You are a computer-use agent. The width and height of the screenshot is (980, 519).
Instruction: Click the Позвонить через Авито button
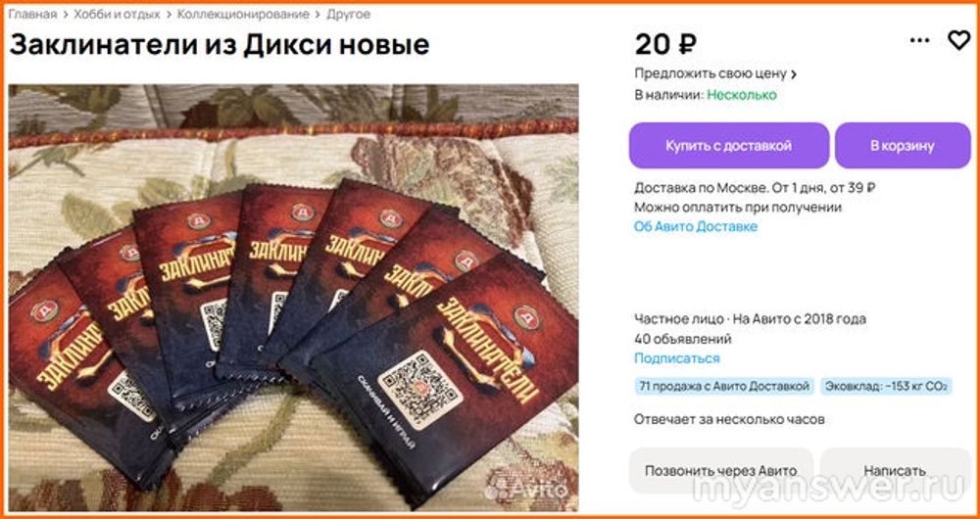coord(720,471)
